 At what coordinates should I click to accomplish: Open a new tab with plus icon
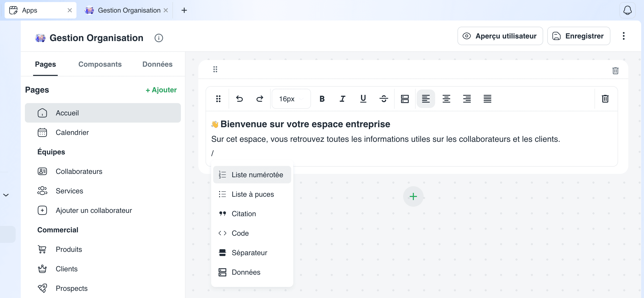(184, 10)
